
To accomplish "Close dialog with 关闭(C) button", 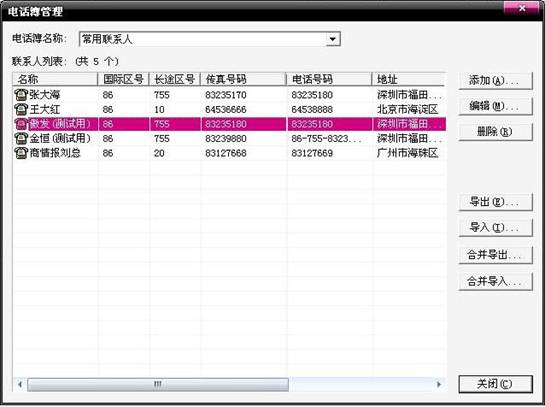I will point(495,384).
